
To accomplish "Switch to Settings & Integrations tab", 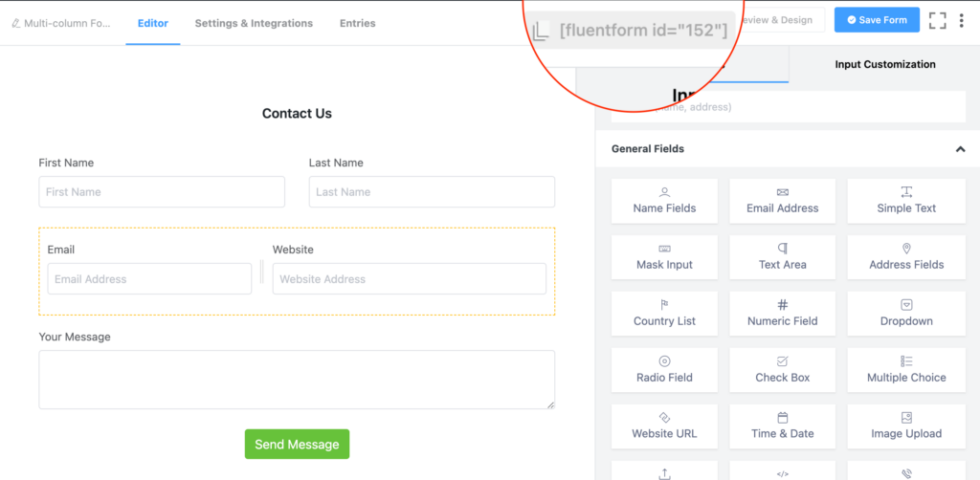I will 254,23.
